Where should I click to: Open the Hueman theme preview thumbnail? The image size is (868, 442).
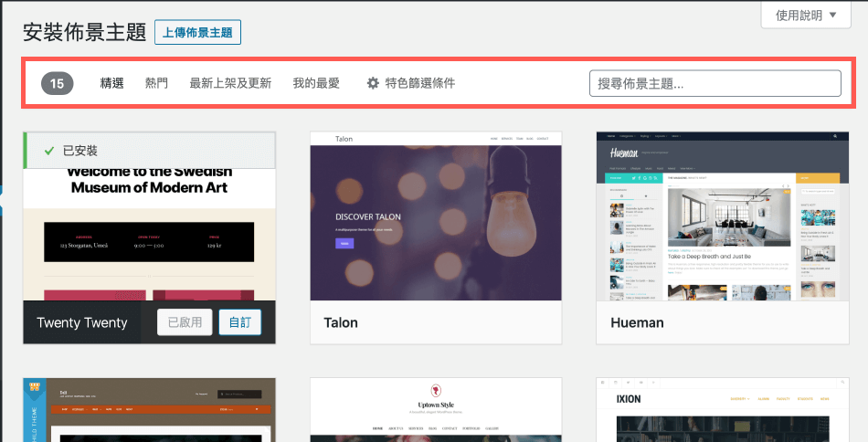click(x=723, y=216)
